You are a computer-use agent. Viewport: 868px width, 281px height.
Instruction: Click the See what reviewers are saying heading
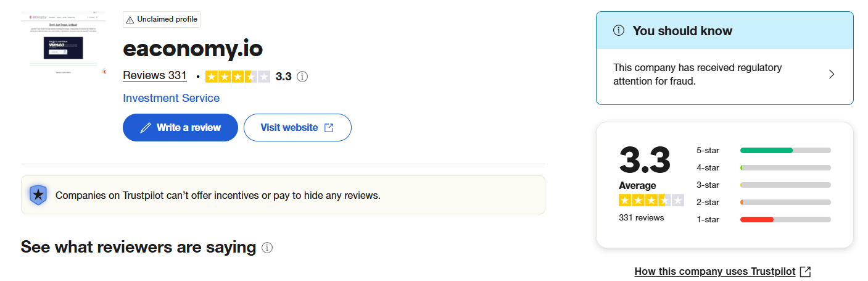tap(138, 247)
